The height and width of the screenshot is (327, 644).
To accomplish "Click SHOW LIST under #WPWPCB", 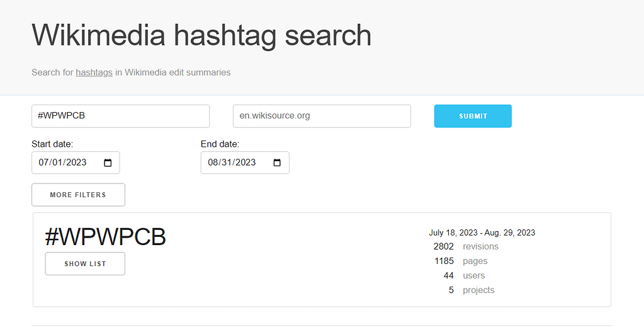I will pyautogui.click(x=85, y=263).
